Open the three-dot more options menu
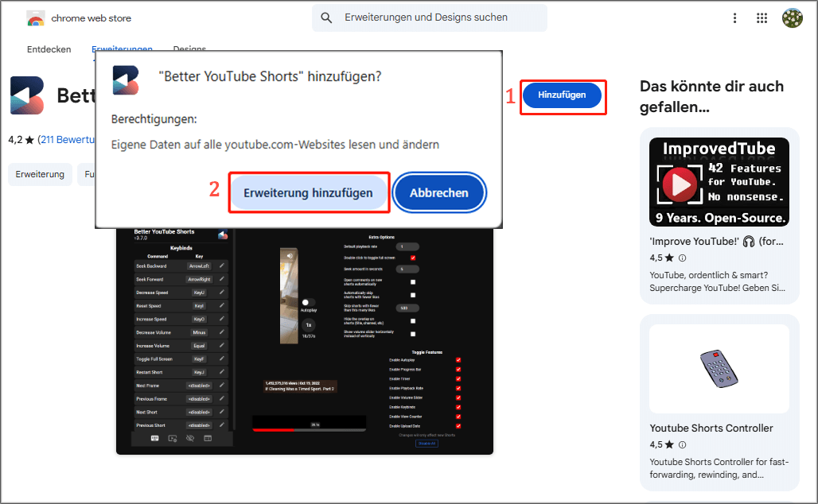This screenshot has width=818, height=504. pyautogui.click(x=734, y=18)
